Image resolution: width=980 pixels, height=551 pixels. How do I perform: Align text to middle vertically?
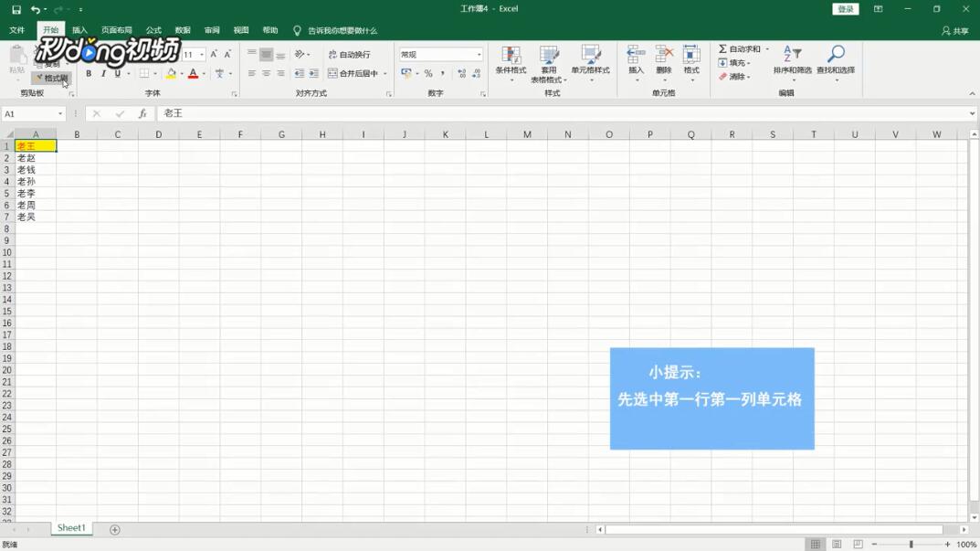(x=267, y=55)
